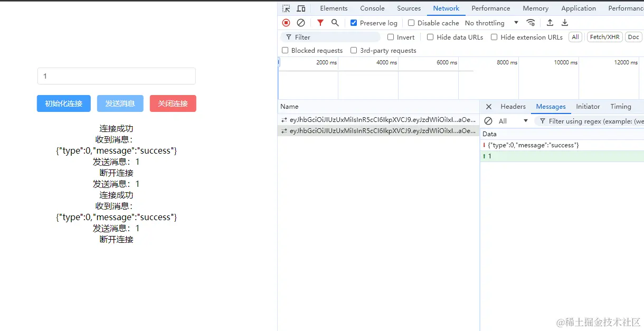Viewport: 644px width, 331px height.
Task: Enable Disable cache checkbox
Action: [x=411, y=23]
